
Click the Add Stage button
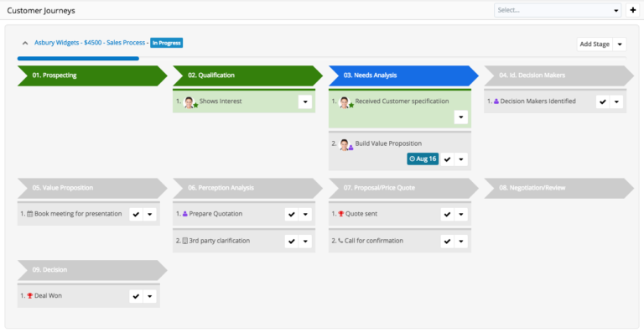click(595, 44)
